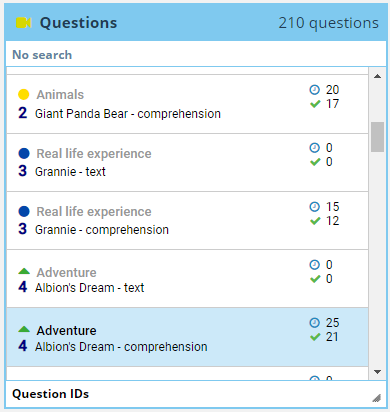
Task: Choose the Albion's Dream - text item
Action: (x=187, y=279)
